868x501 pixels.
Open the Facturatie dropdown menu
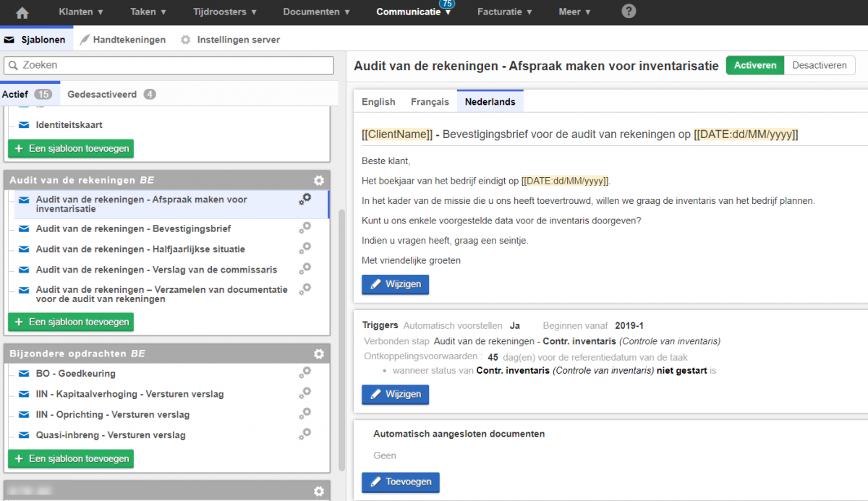point(505,12)
